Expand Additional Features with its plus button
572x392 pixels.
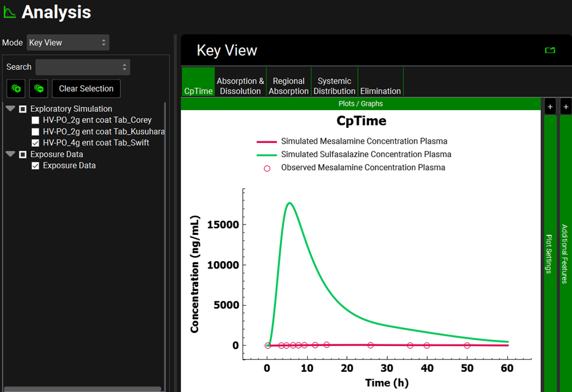pos(565,106)
